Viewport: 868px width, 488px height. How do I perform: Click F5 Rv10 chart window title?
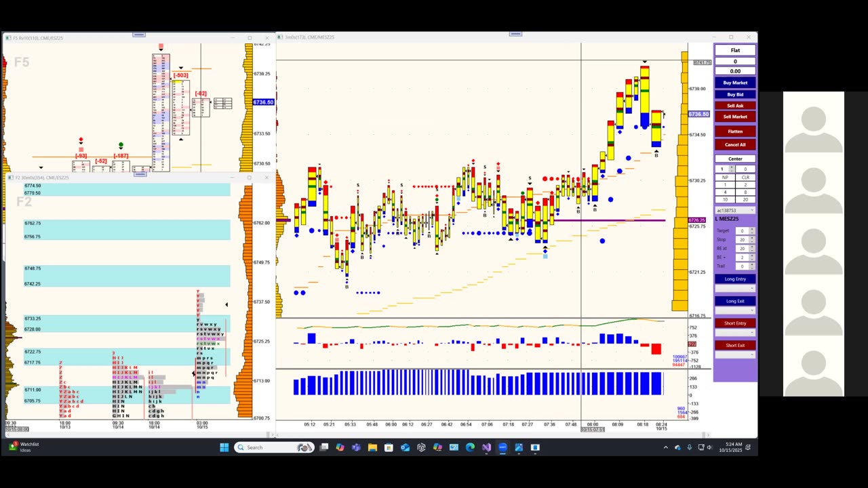click(x=38, y=38)
